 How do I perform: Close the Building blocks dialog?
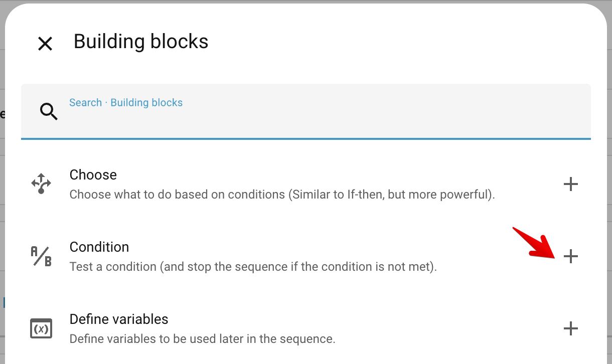pos(45,44)
